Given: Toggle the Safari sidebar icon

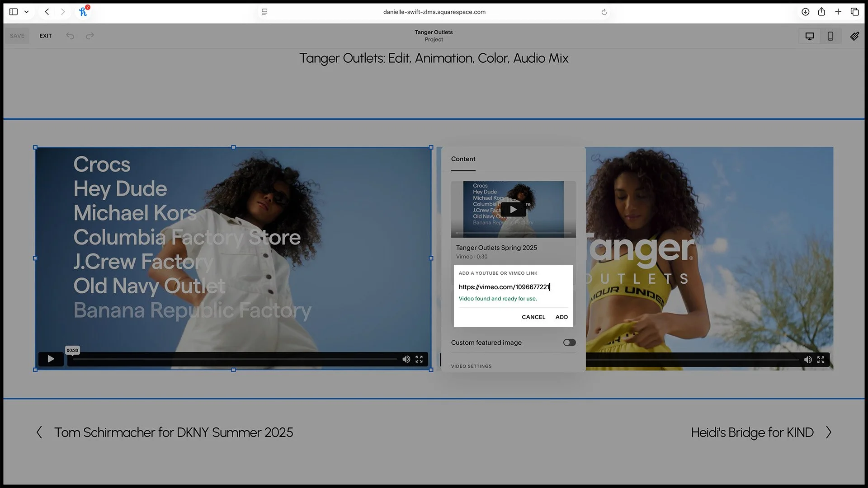Looking at the screenshot, I should (x=14, y=12).
